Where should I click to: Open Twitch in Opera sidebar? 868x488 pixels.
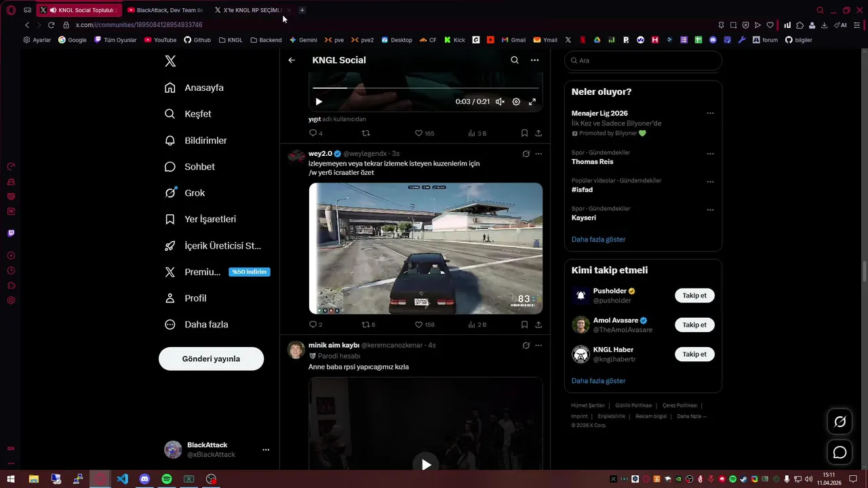[x=11, y=233]
